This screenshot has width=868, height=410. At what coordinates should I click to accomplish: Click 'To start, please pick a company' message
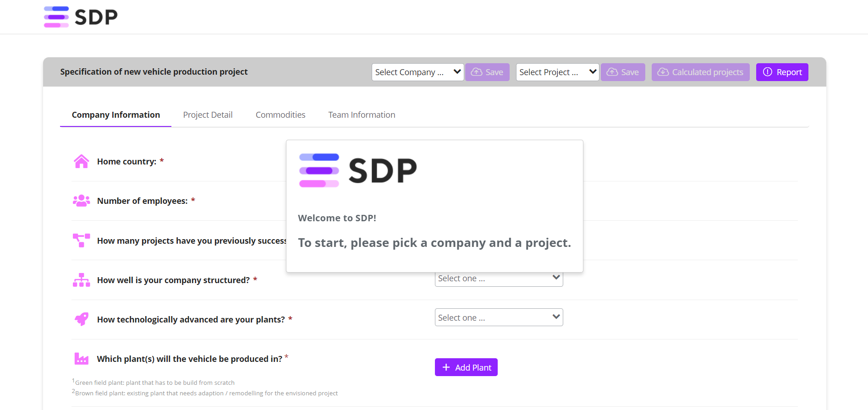(434, 243)
